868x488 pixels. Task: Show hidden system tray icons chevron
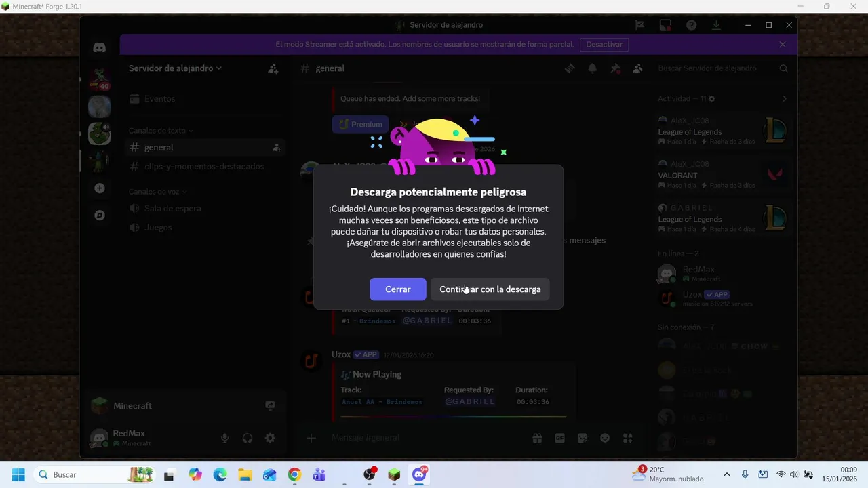(x=727, y=474)
